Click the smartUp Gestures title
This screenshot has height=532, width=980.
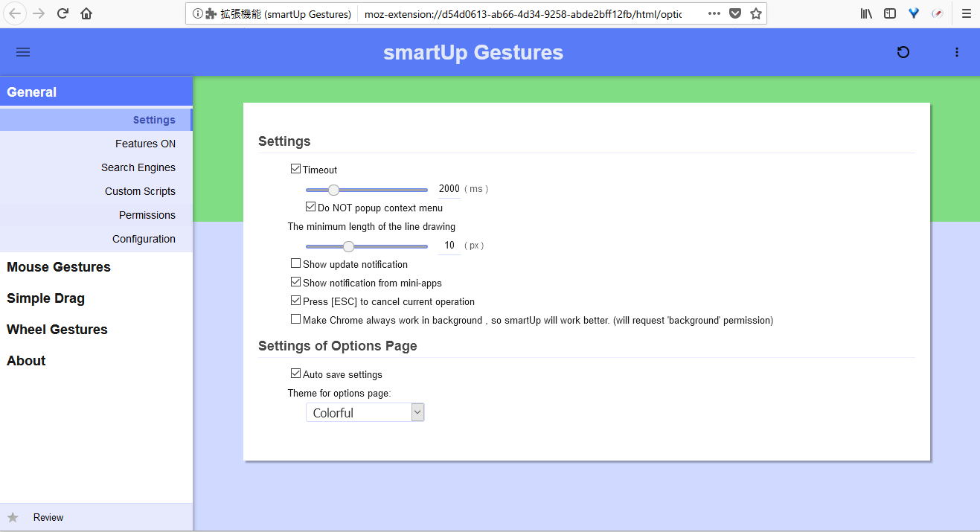(x=473, y=52)
